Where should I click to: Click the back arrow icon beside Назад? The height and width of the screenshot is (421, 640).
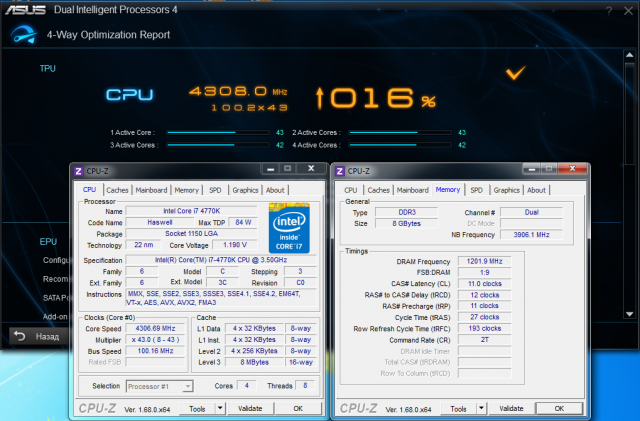(x=19, y=336)
